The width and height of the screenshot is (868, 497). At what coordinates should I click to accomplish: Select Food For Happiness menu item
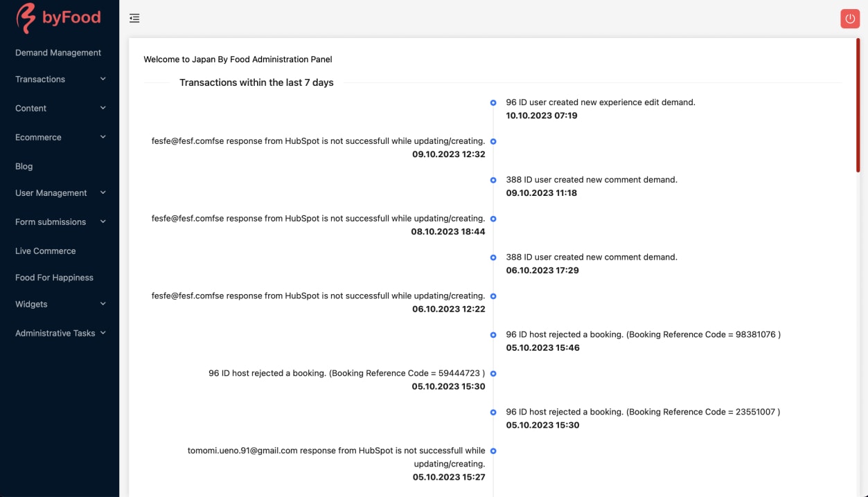(x=54, y=278)
